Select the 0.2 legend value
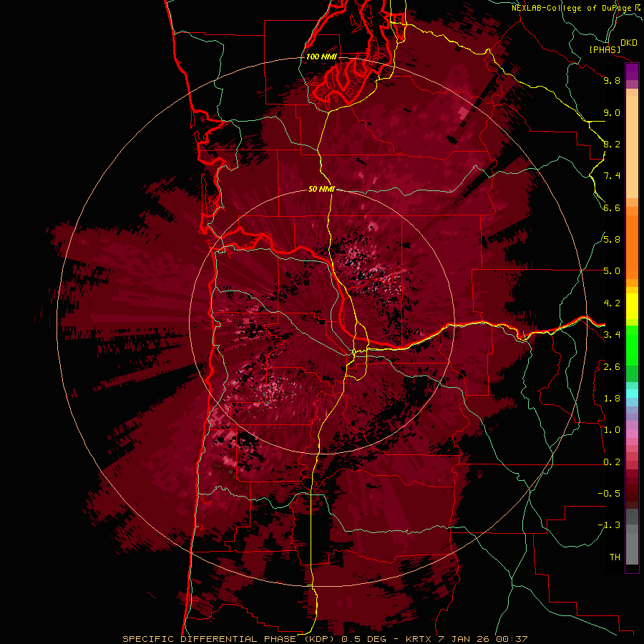This screenshot has height=644, width=644. pyautogui.click(x=612, y=462)
